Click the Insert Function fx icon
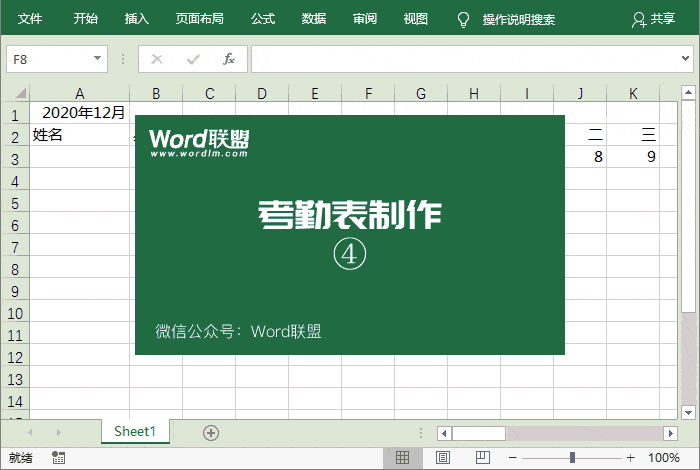 pyautogui.click(x=228, y=59)
